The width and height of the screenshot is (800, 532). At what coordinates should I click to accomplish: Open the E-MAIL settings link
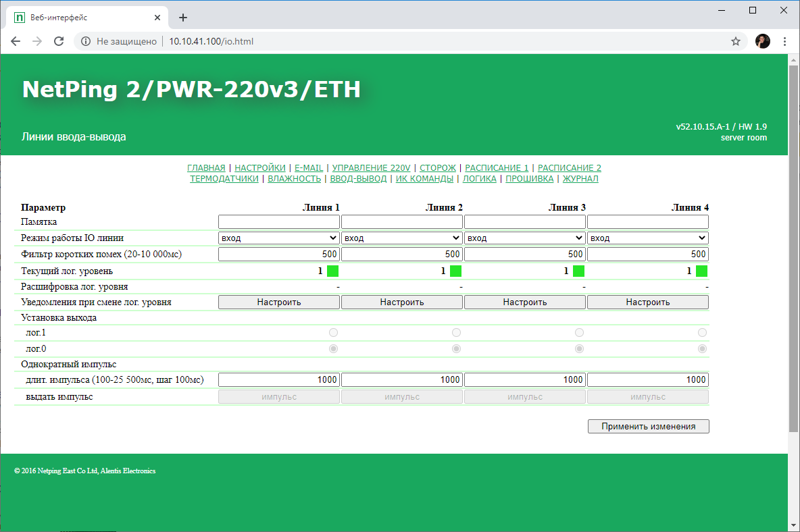309,167
